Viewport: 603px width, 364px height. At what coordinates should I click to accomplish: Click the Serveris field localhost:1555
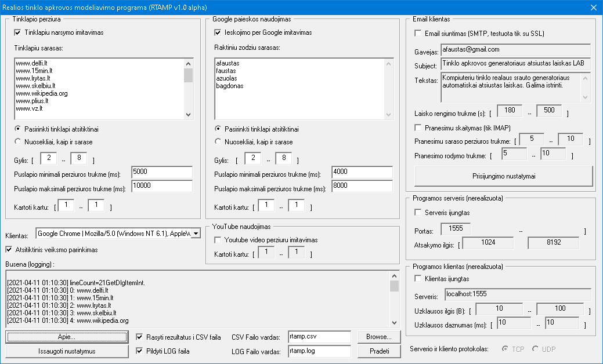click(518, 294)
